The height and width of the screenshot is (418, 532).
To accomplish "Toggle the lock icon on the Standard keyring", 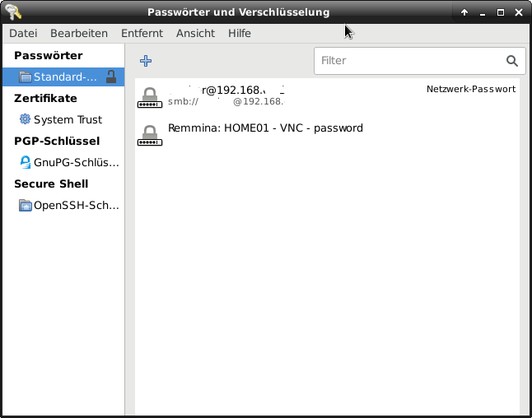I will coord(111,77).
